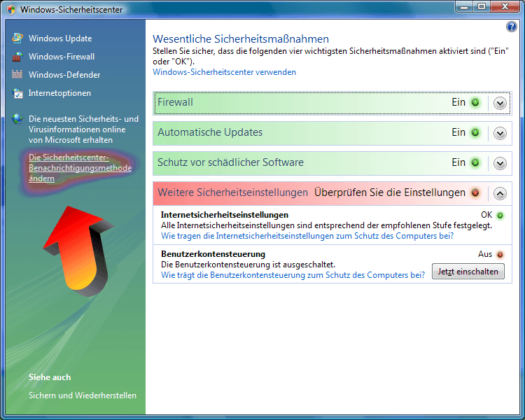The height and width of the screenshot is (420, 525).
Task: Open Windows-Firewall link in sidebar
Action: coord(62,57)
